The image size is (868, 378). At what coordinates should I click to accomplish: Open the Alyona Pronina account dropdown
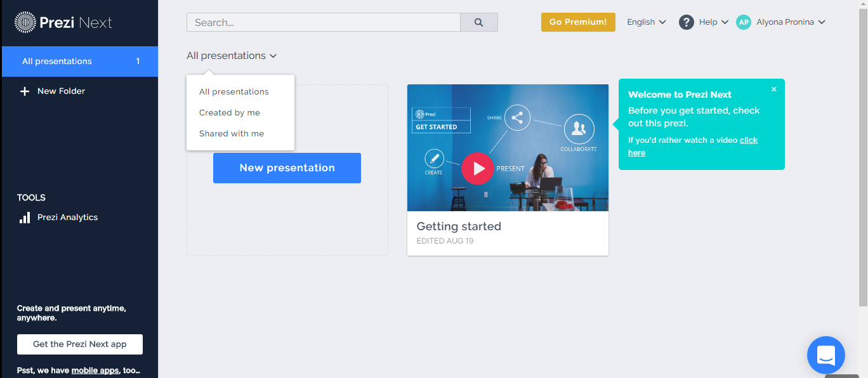click(x=785, y=22)
